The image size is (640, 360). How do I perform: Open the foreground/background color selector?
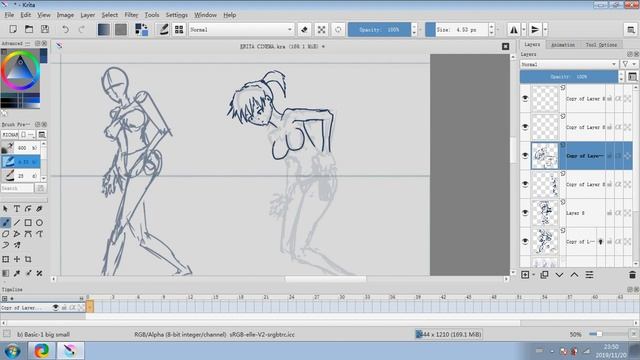[x=142, y=29]
